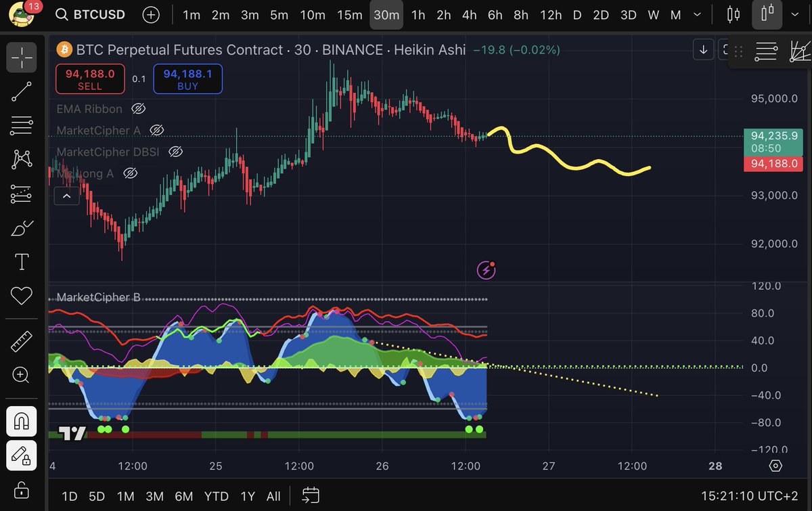Activate the zoom in magnifier tool

coord(22,375)
